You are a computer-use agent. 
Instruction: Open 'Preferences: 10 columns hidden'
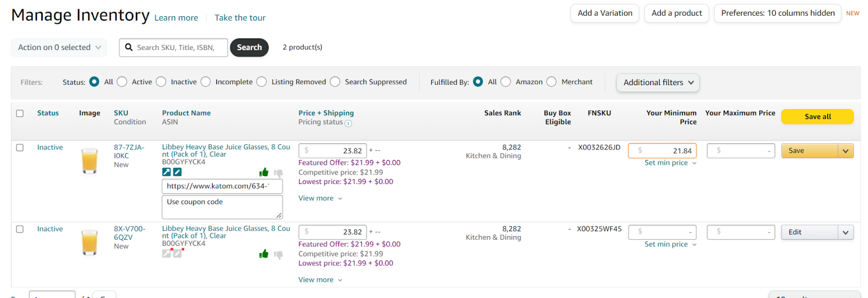[777, 13]
